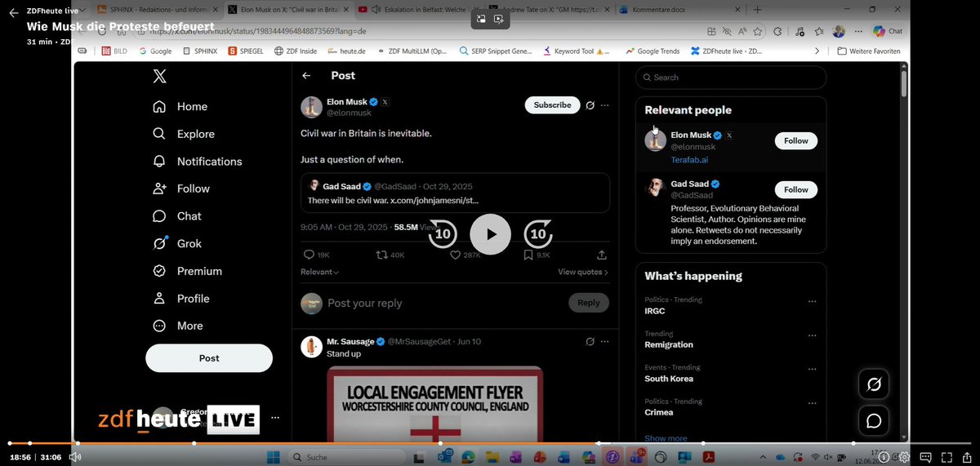The width and height of the screenshot is (980, 466).
Task: Click the Grok icon on Mr. Sausage's reply
Action: tap(590, 341)
